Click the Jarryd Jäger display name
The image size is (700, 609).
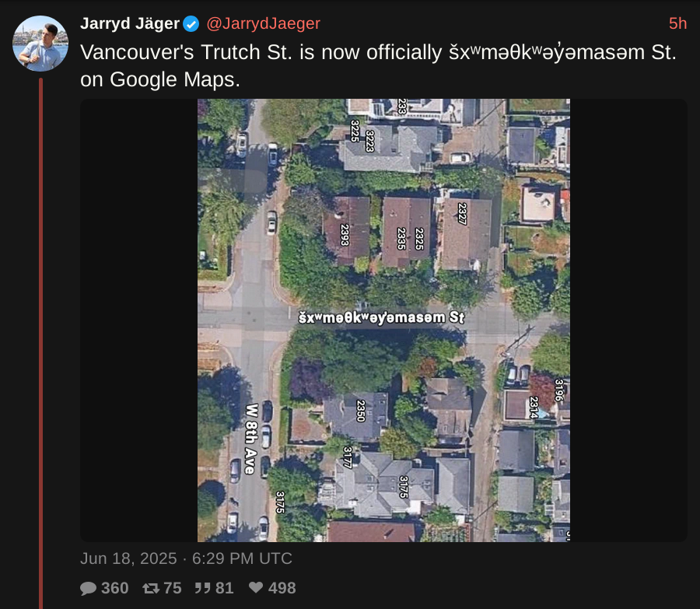tap(130, 23)
